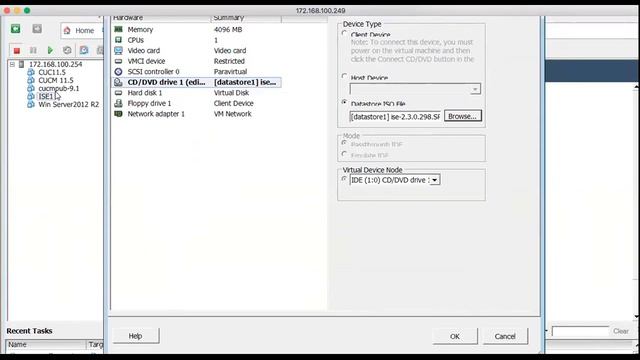
Task: Click the CD/DVD drive 1 disc icon
Action: coord(118,82)
